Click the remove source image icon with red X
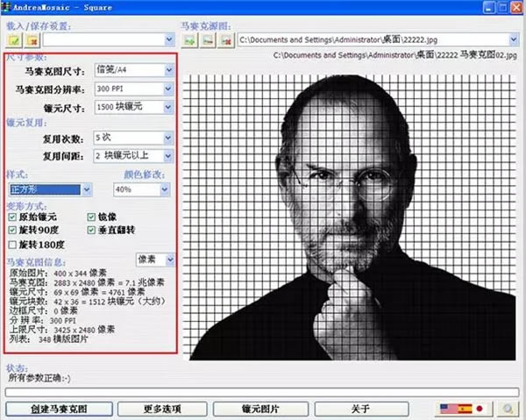 point(226,40)
